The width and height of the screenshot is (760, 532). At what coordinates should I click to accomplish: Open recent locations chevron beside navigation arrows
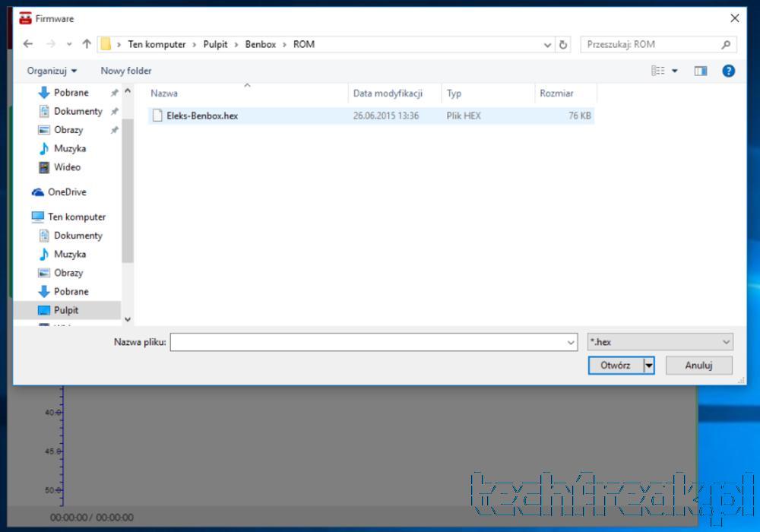click(x=69, y=45)
